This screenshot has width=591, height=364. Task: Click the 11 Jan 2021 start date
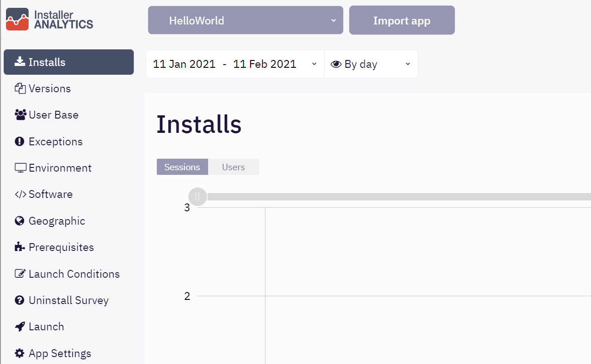coord(184,64)
